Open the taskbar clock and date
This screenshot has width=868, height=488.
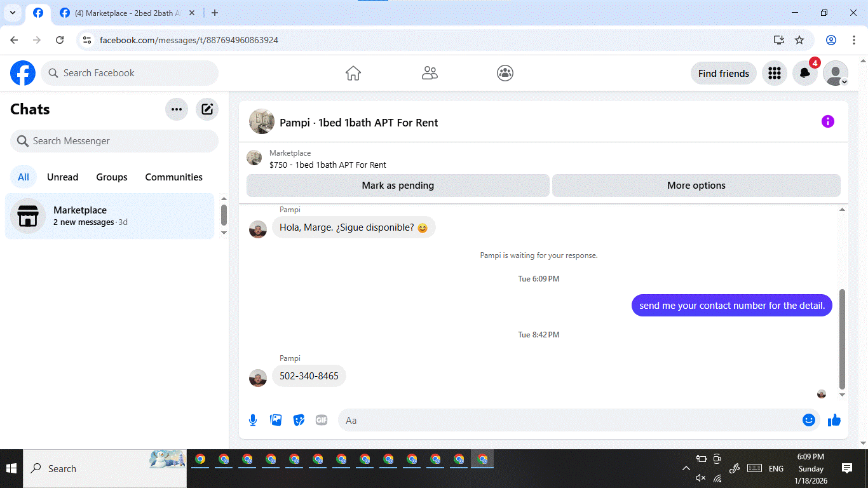(811, 468)
